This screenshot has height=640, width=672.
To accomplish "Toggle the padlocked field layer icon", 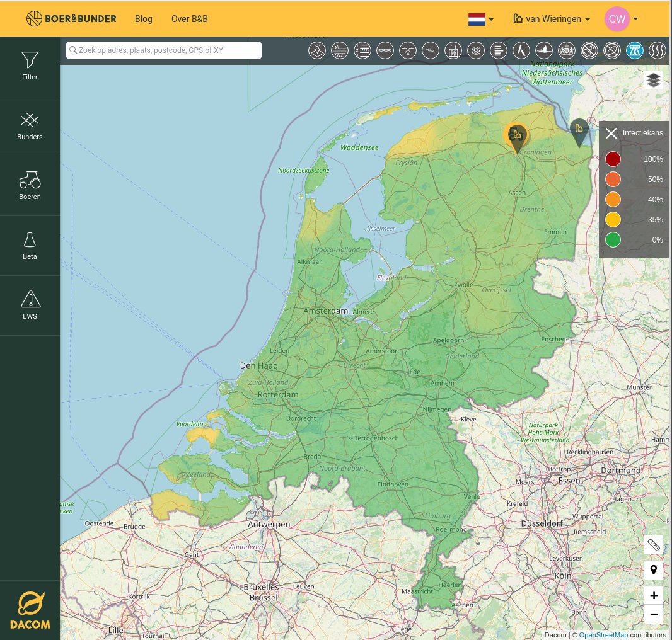I will coord(453,50).
